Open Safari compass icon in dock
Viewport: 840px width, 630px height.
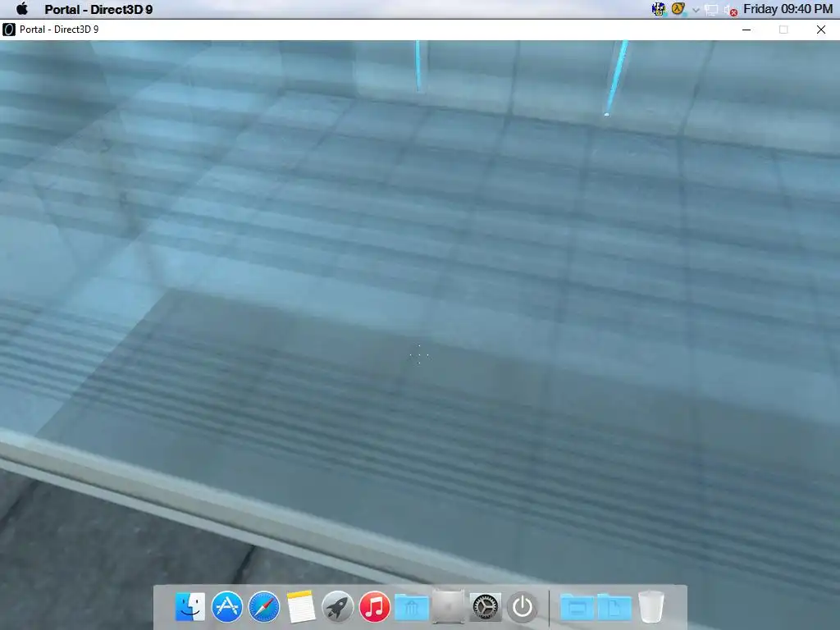point(263,606)
